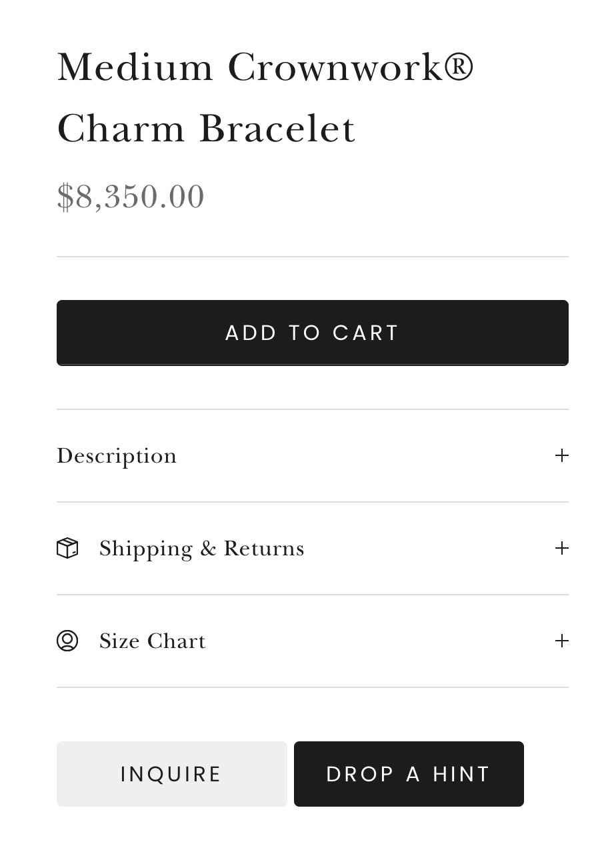
Task: Click the dollar sign in the price
Action: pos(65,197)
